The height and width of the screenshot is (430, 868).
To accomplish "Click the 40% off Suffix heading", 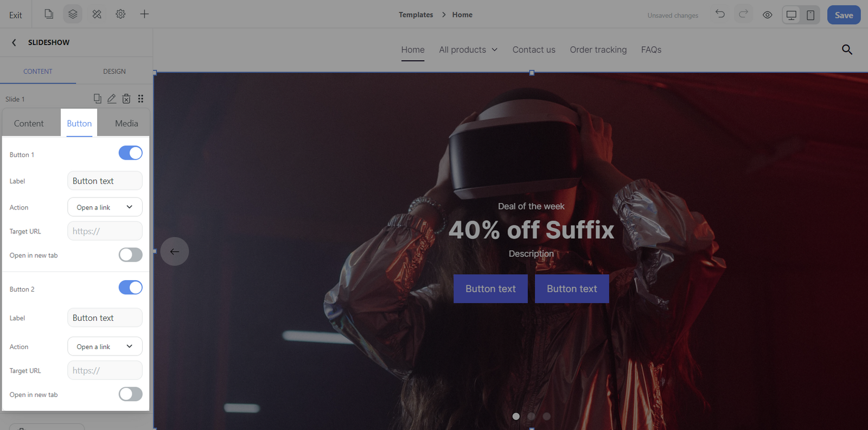I will coord(531,230).
